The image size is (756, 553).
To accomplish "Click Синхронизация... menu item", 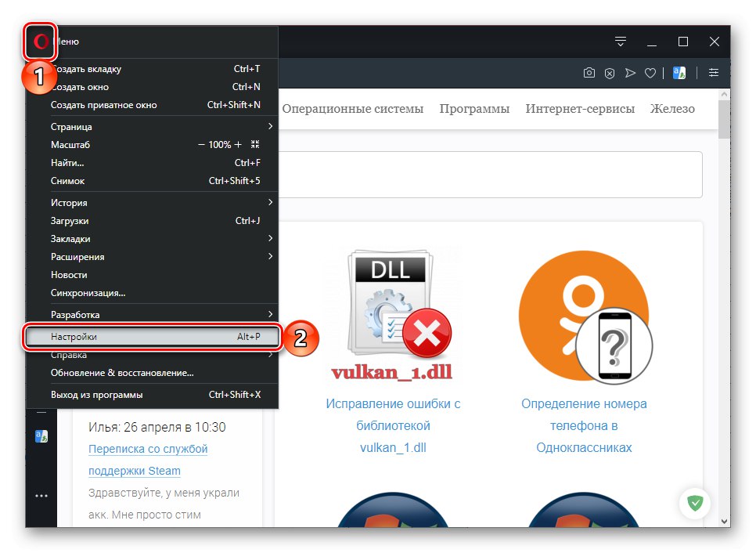I will point(152,292).
